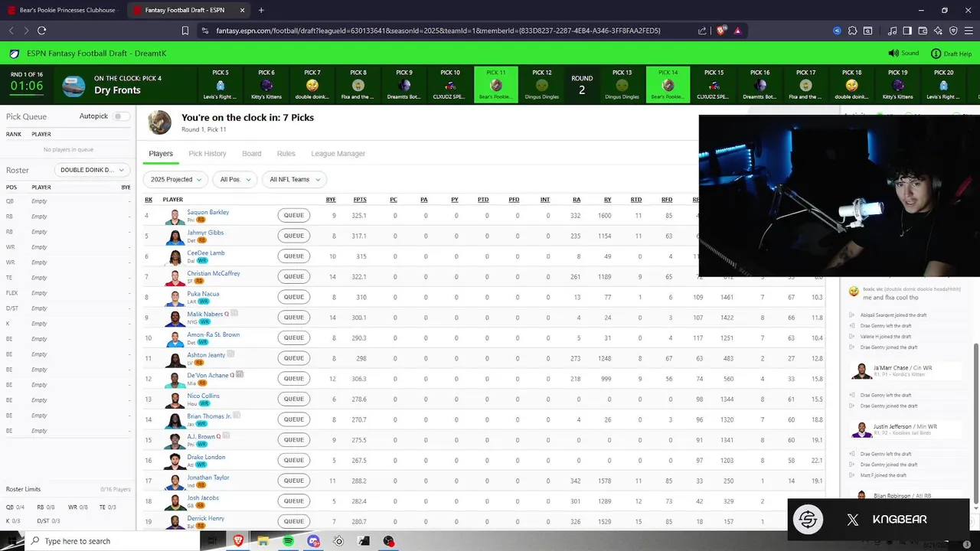Open Malik Nabers player link
This screenshot has width=980, height=551.
205,314
